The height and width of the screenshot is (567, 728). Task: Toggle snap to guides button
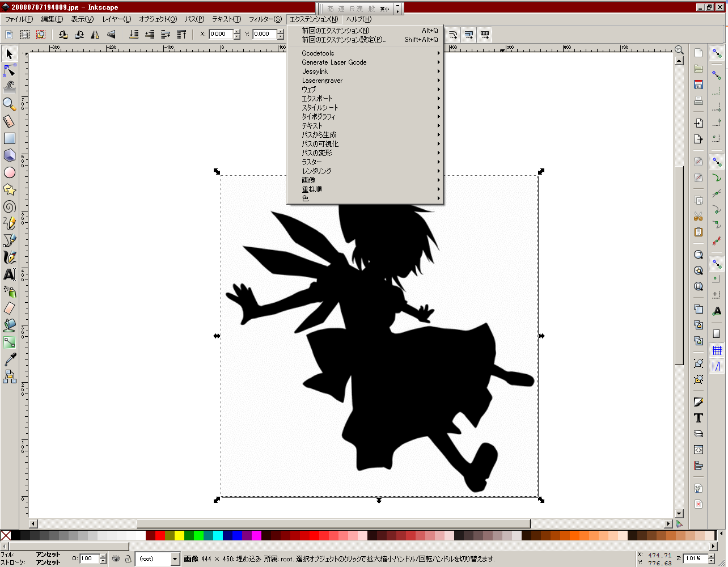[717, 367]
